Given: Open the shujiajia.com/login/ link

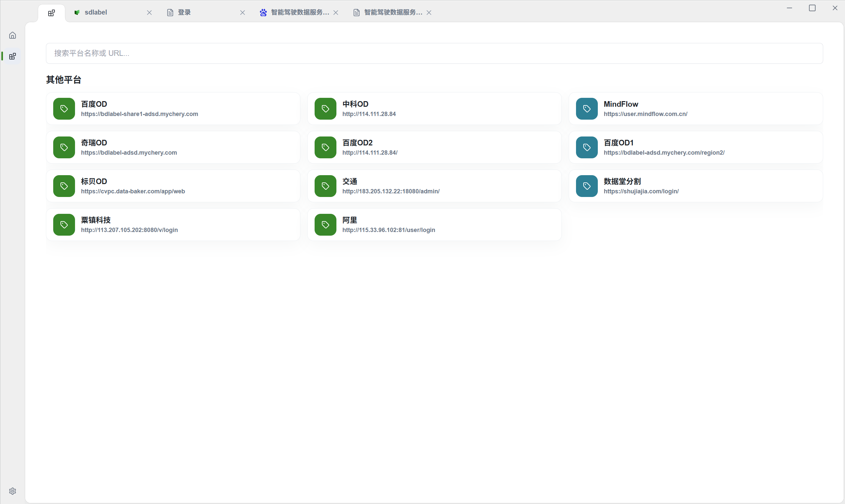Looking at the screenshot, I should click(x=641, y=192).
